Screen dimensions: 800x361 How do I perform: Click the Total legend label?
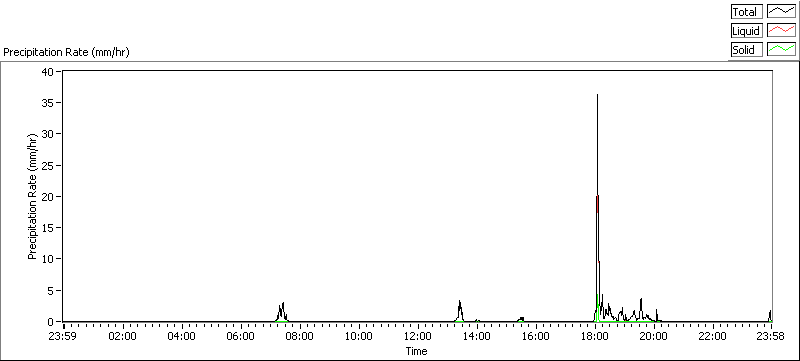[x=746, y=12]
